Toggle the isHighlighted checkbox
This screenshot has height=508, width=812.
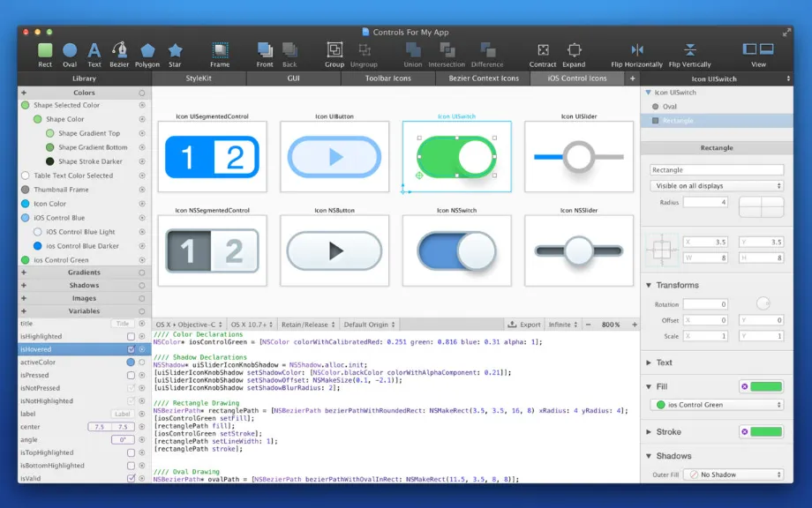click(x=131, y=337)
